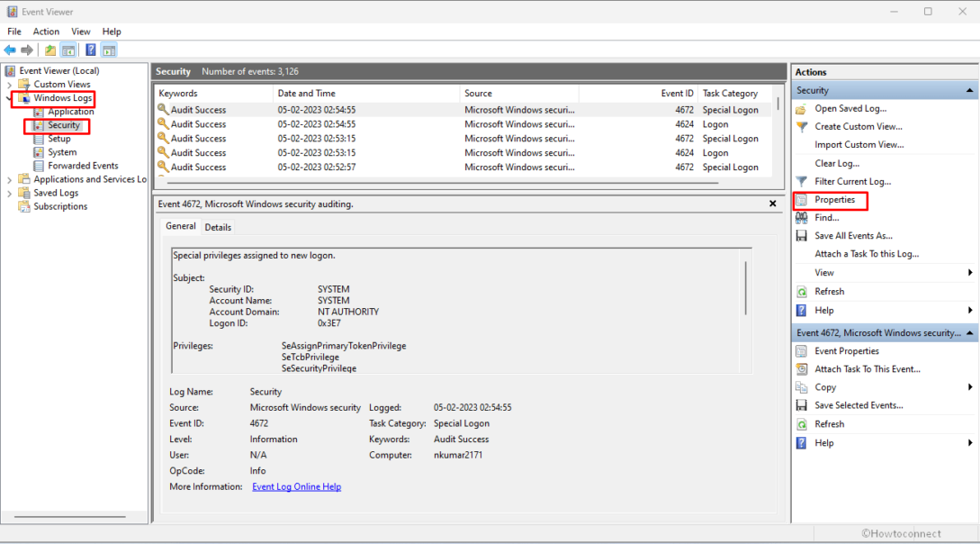
Task: Click the console tree horizontal scrollbar
Action: tap(70, 517)
